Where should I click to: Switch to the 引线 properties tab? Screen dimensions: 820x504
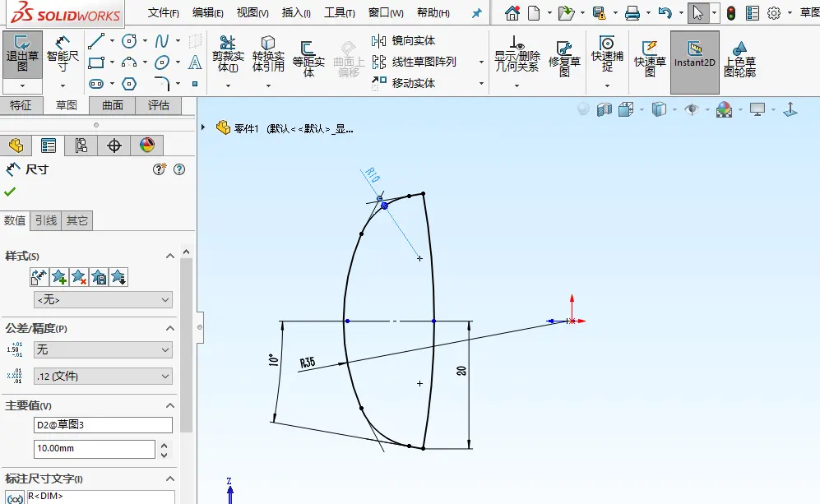pyautogui.click(x=46, y=220)
